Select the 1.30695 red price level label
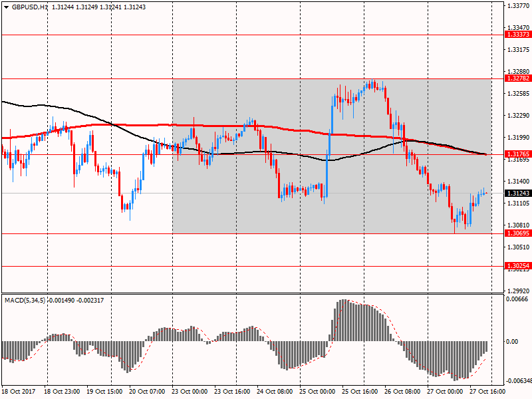The image size is (532, 399). click(x=518, y=233)
